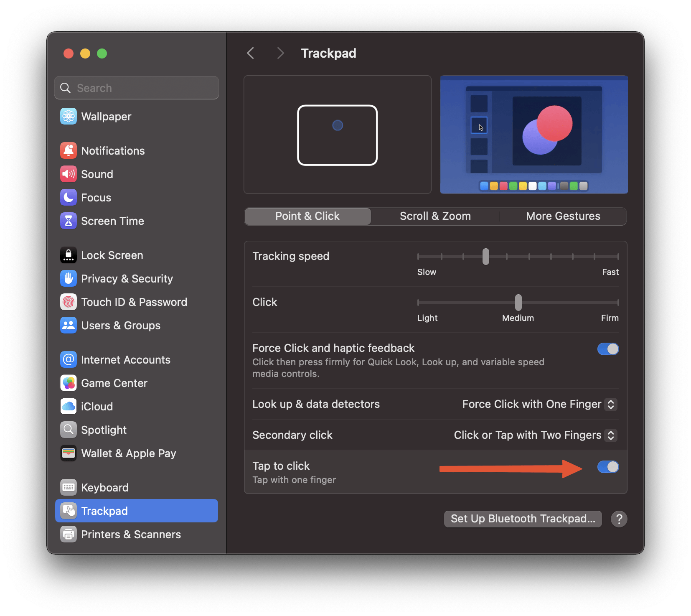Open Screen Time settings

click(112, 221)
